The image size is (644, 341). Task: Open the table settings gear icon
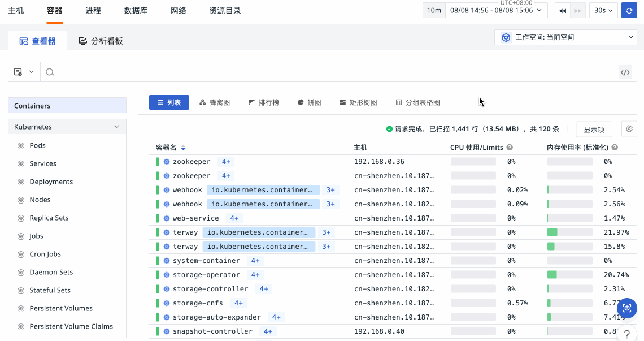pos(629,129)
